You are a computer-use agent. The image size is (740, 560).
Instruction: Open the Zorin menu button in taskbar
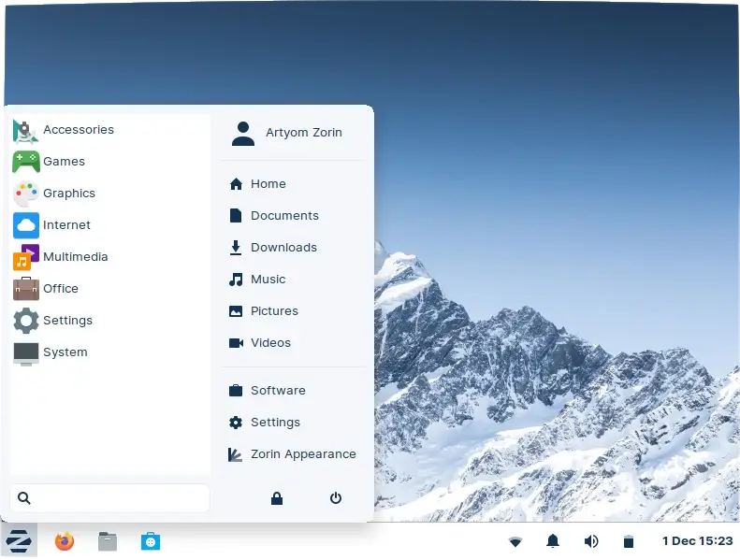[x=19, y=540]
